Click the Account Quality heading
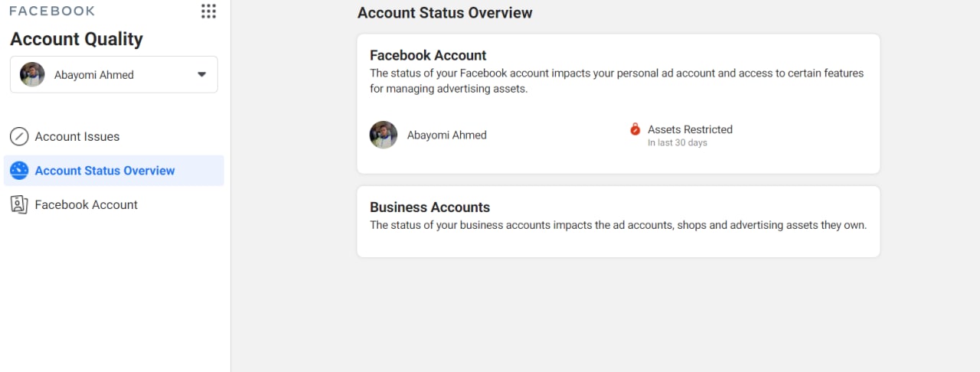The width and height of the screenshot is (980, 372). pos(77,39)
